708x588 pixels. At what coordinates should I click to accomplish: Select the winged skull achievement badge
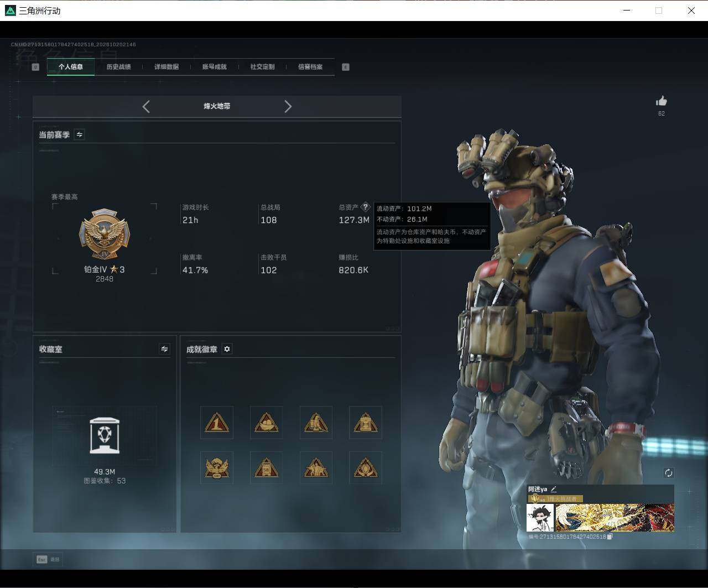tap(217, 467)
